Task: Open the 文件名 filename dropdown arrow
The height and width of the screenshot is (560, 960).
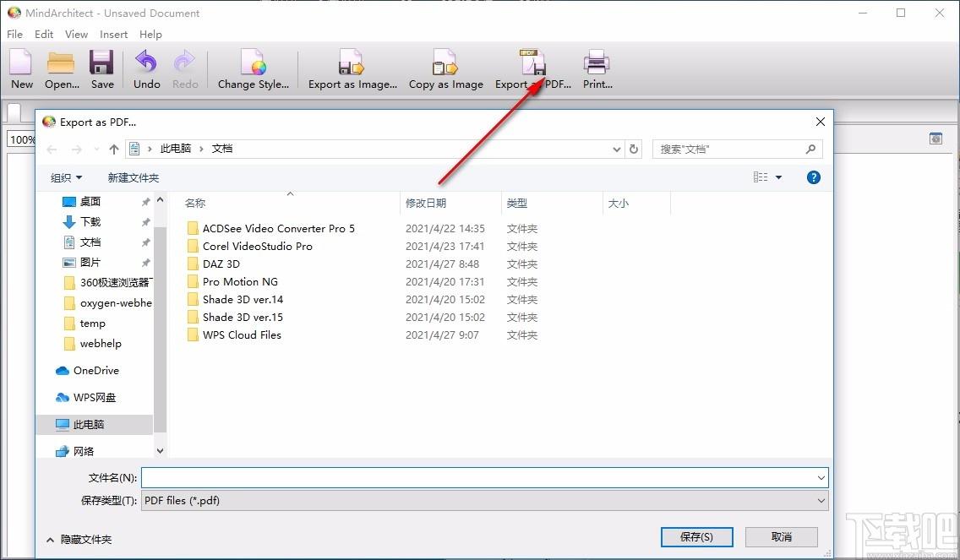Action: click(821, 477)
